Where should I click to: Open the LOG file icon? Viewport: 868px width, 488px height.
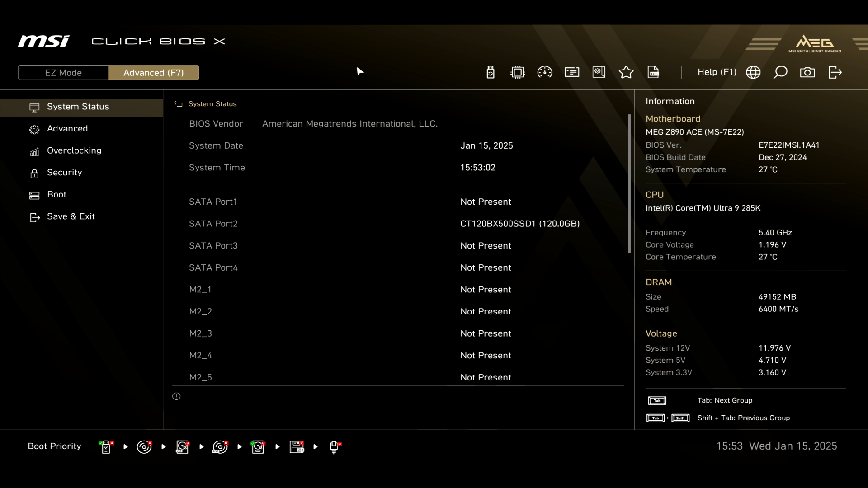coord(653,72)
